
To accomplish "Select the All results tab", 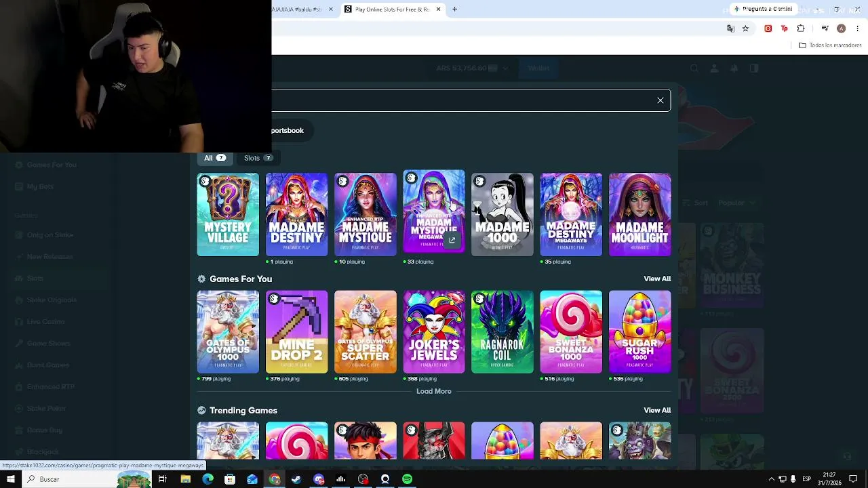I will coord(215,158).
